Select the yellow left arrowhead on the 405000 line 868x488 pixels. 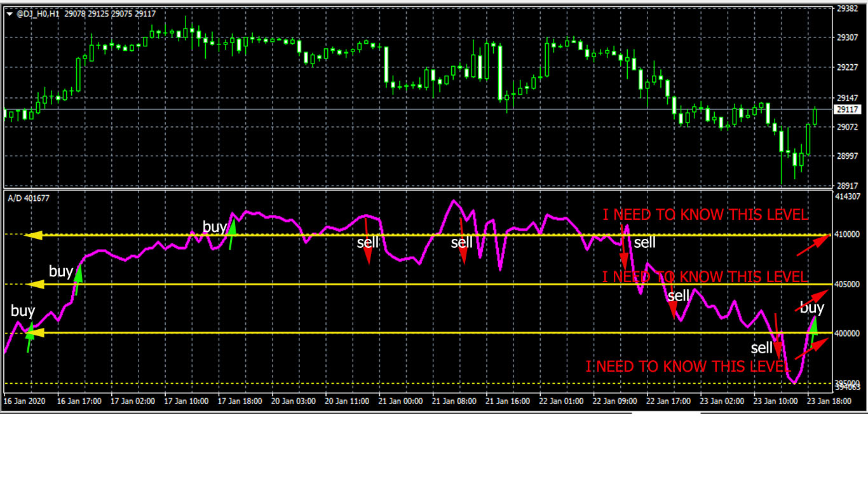tap(34, 285)
